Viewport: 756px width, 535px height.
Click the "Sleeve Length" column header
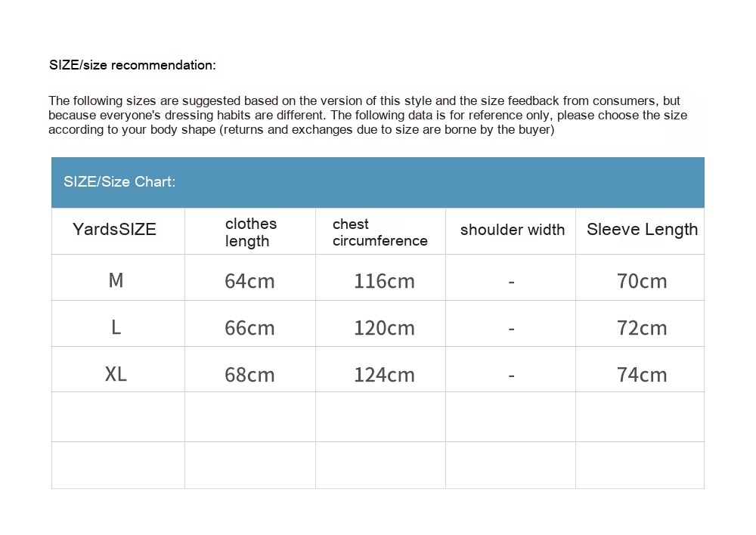point(642,230)
